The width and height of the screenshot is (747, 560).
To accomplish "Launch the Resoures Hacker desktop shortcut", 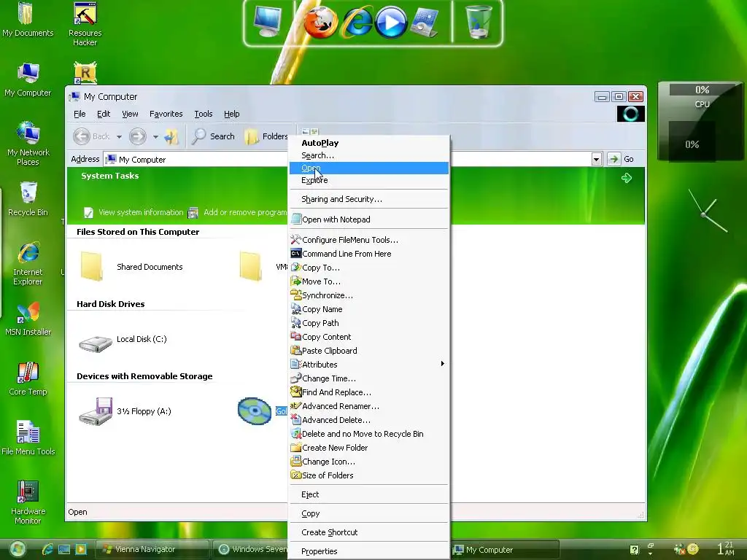I will tap(85, 24).
